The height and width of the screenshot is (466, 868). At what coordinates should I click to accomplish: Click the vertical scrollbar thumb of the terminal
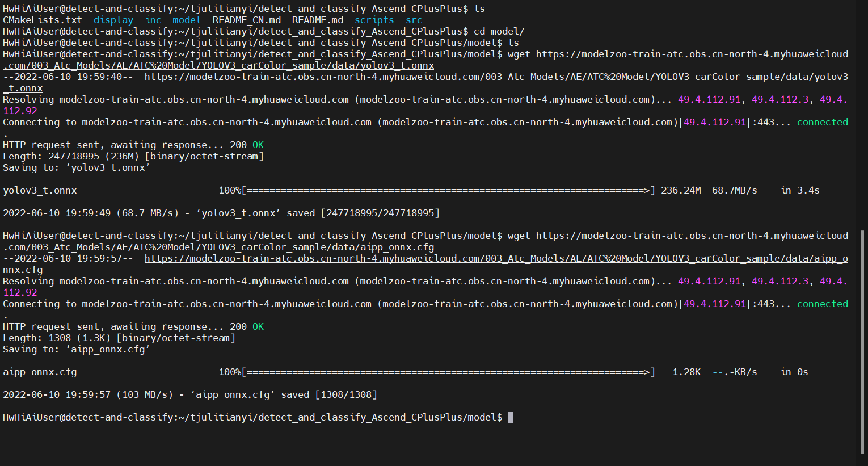coord(863,342)
